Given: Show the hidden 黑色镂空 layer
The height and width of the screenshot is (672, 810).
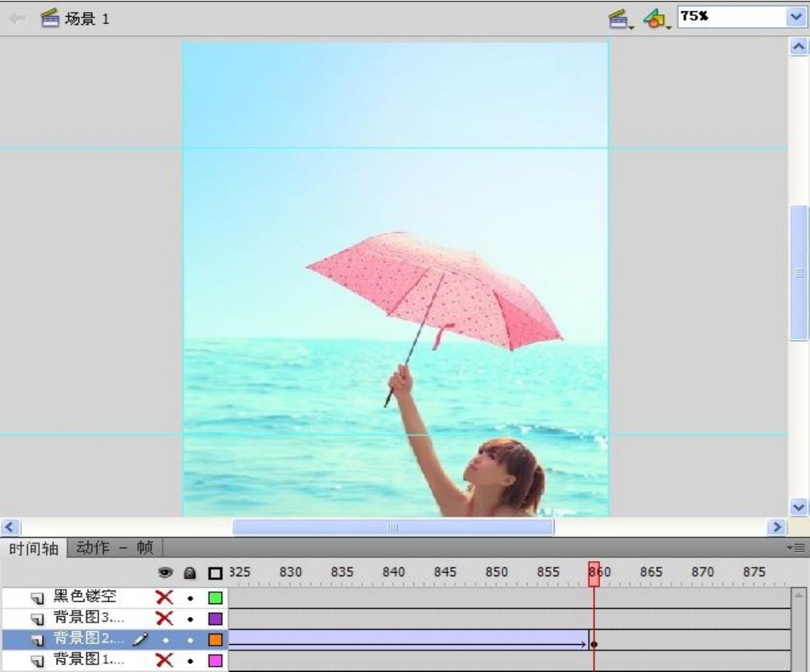Looking at the screenshot, I should (164, 597).
